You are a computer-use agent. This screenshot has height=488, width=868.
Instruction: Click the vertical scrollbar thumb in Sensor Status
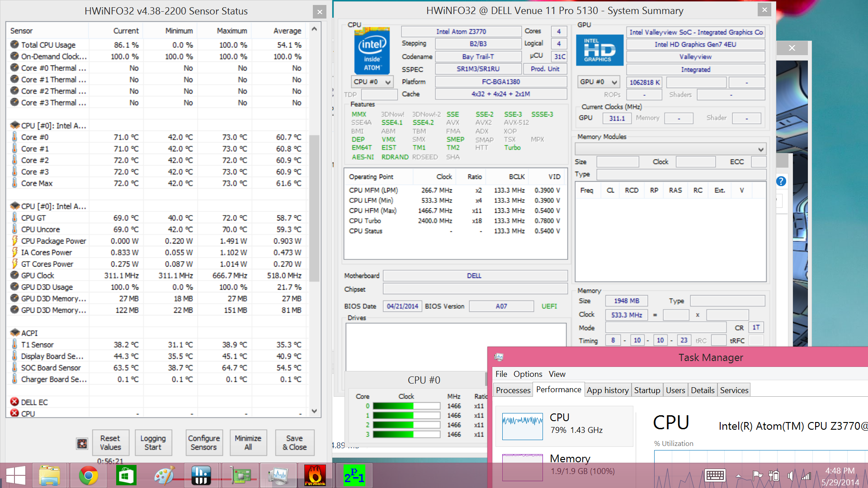(x=315, y=208)
